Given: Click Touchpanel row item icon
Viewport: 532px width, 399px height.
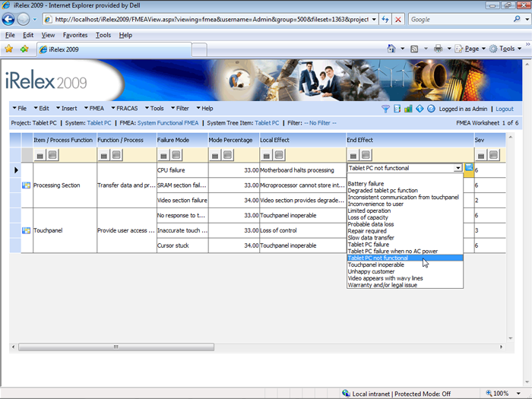Looking at the screenshot, I should click(x=26, y=230).
